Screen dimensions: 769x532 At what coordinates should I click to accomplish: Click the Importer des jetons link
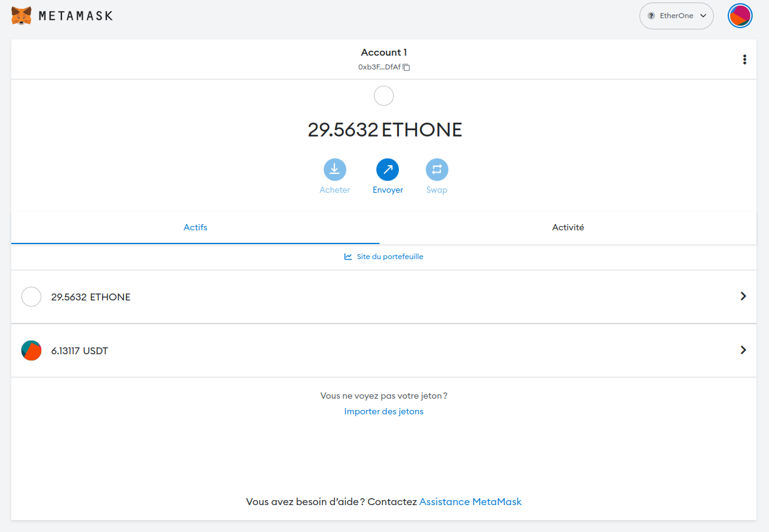(x=384, y=411)
